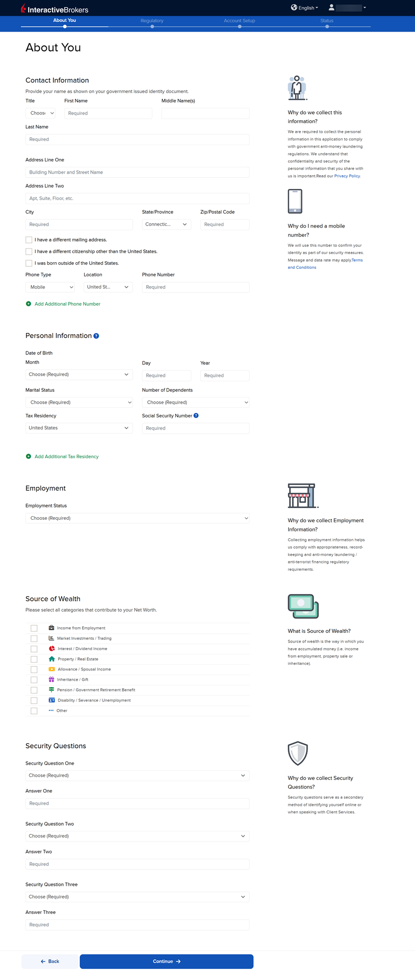Click the Last Name input field
415x980 pixels.
tap(137, 139)
